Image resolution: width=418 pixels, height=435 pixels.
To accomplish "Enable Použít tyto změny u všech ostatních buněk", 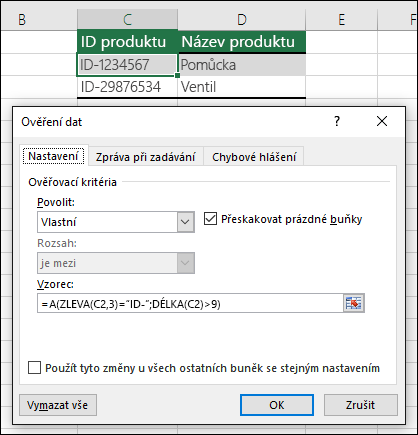I will coord(35,368).
